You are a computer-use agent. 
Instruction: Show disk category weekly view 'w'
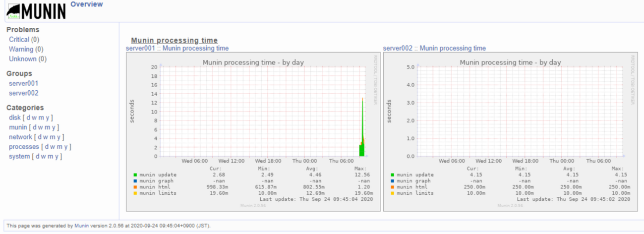pyautogui.click(x=34, y=117)
